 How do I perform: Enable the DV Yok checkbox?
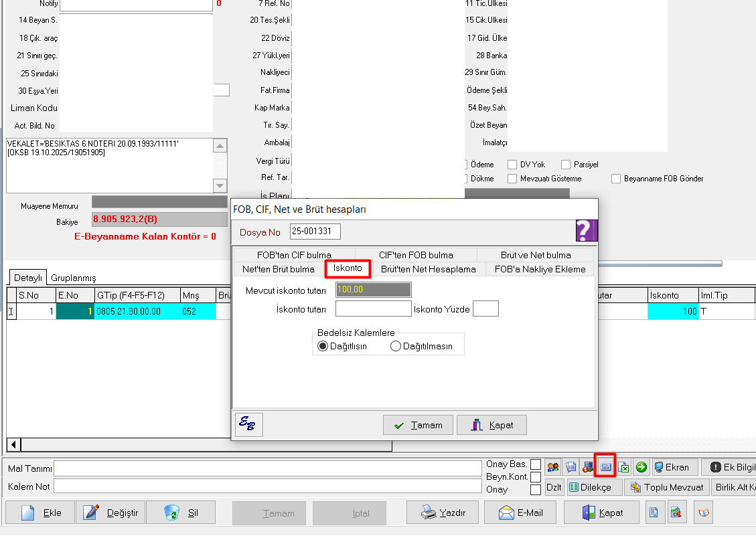512,165
